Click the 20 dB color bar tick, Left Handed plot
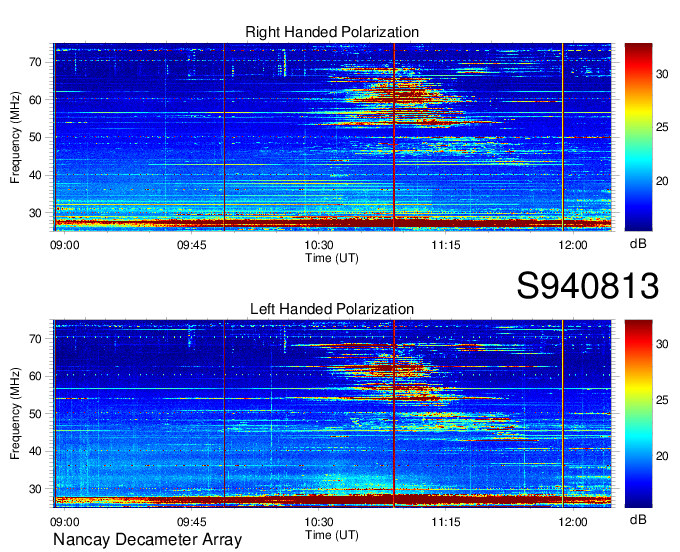The width and height of the screenshot is (680, 552). [x=662, y=456]
